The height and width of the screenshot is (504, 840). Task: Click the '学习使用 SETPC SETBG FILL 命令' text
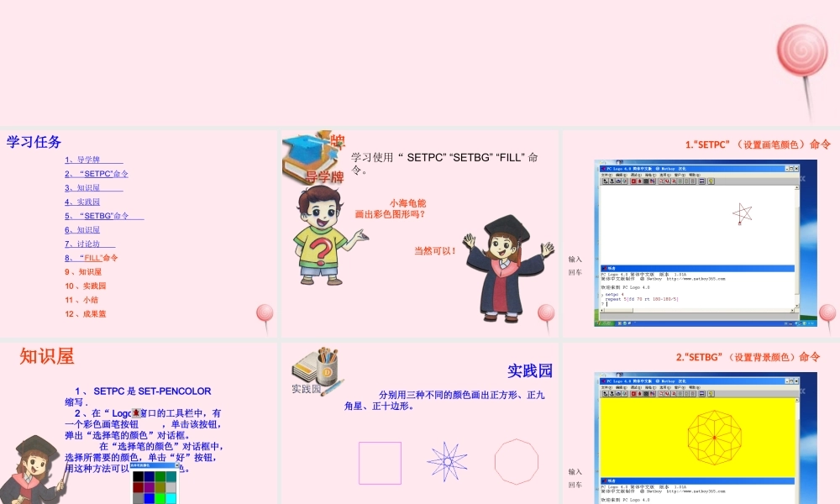pos(444,163)
